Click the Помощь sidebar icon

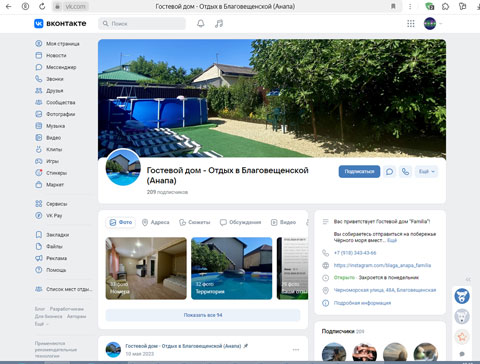click(39, 270)
